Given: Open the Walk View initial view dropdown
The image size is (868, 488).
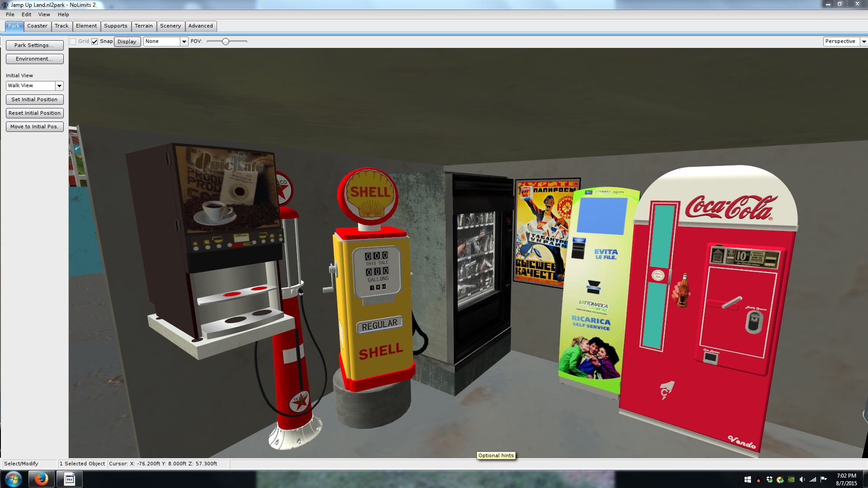Looking at the screenshot, I should (x=59, y=86).
